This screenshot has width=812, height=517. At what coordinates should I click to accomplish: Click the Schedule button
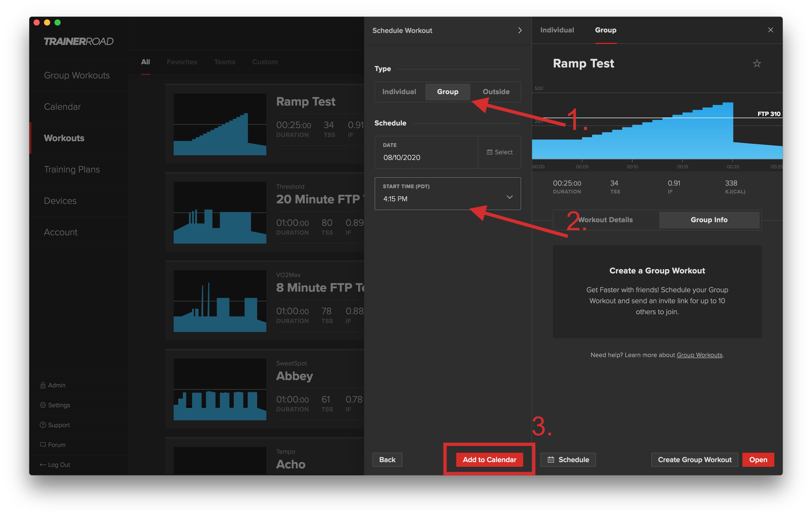point(568,460)
